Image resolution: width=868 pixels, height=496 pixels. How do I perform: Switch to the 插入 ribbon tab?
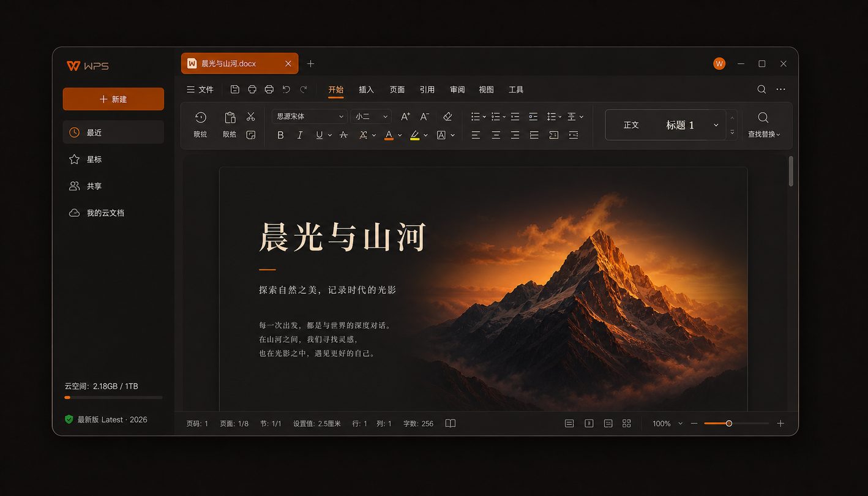coord(366,89)
